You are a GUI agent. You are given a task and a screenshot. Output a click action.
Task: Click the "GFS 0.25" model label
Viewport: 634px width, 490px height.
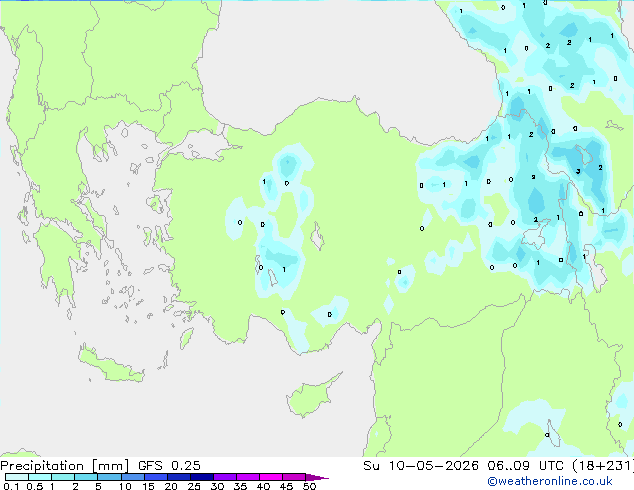169,465
